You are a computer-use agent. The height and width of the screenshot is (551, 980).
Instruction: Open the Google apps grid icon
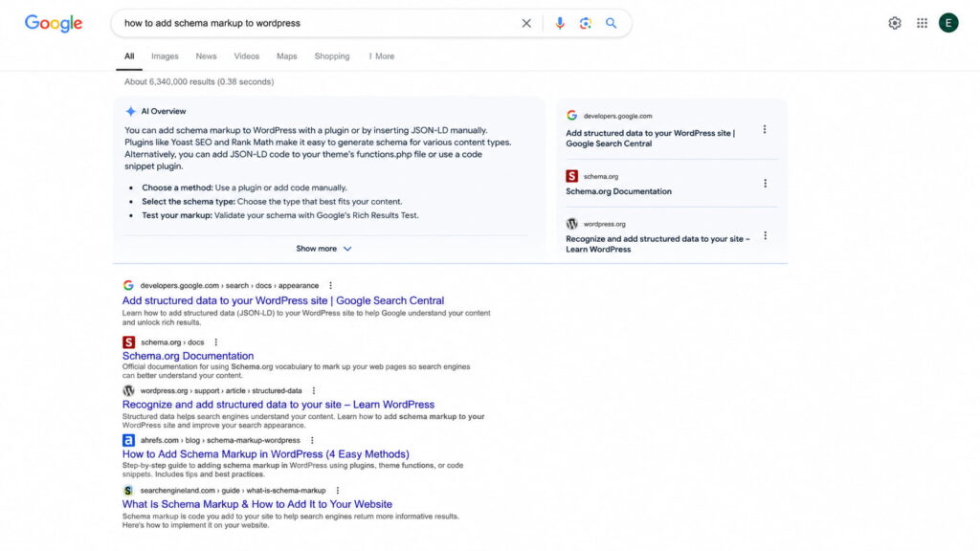point(922,23)
